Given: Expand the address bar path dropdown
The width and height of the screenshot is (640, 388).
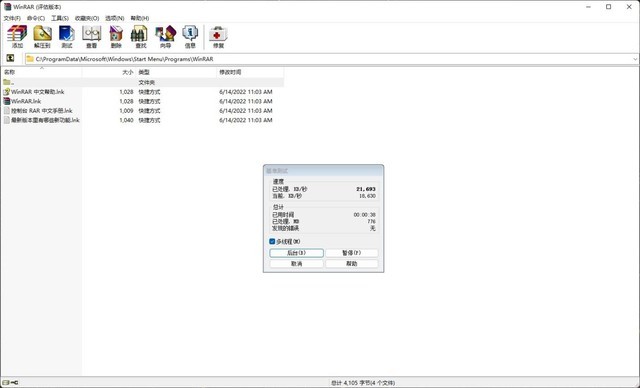Looking at the screenshot, I should pos(635,59).
